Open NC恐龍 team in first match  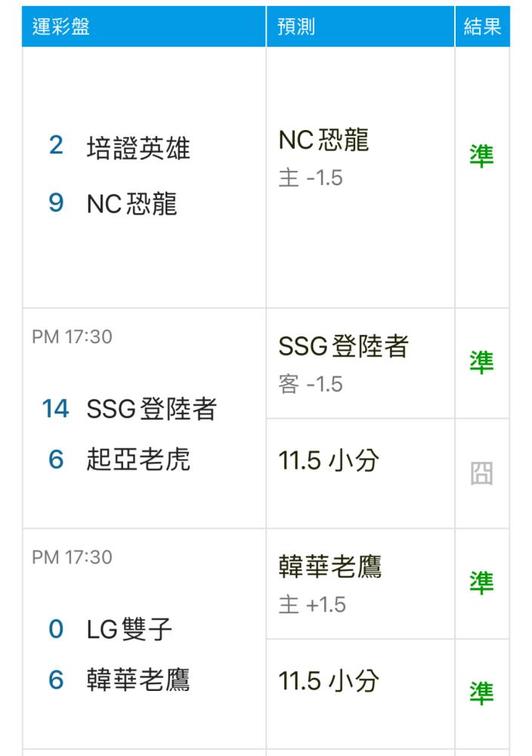pos(132,204)
